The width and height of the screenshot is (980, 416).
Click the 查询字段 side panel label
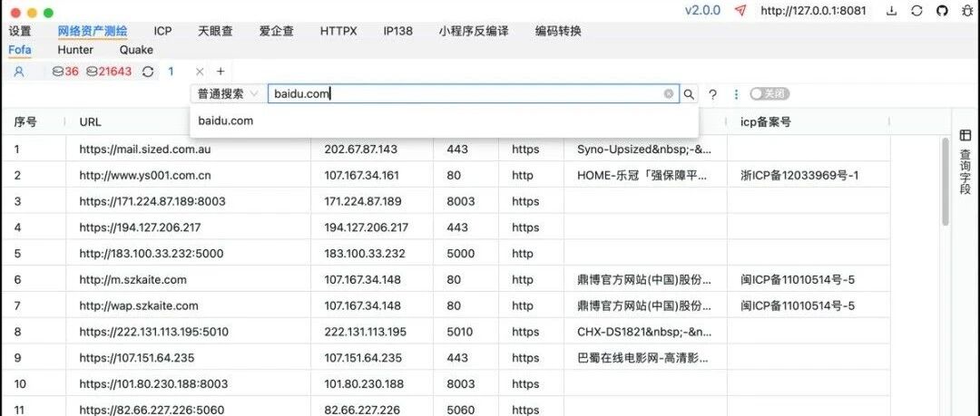tap(965, 172)
